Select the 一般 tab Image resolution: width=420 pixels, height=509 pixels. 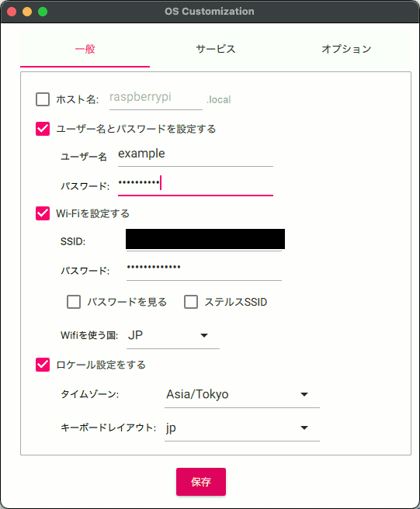click(x=85, y=49)
